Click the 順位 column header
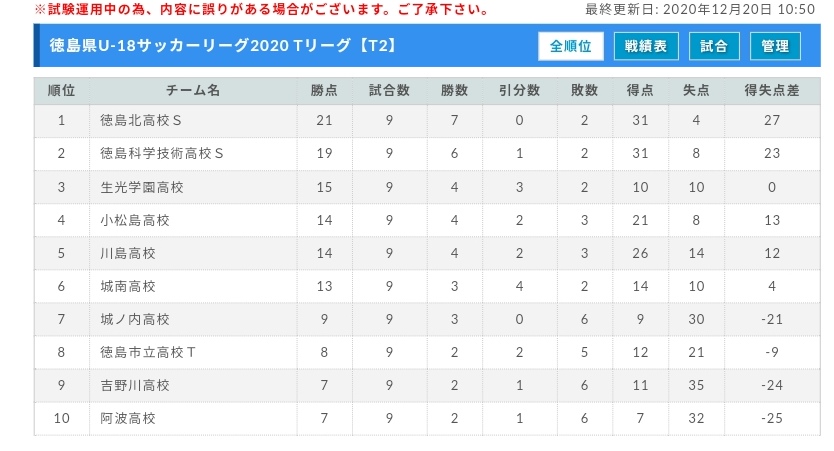The width and height of the screenshot is (834, 451). click(x=62, y=90)
